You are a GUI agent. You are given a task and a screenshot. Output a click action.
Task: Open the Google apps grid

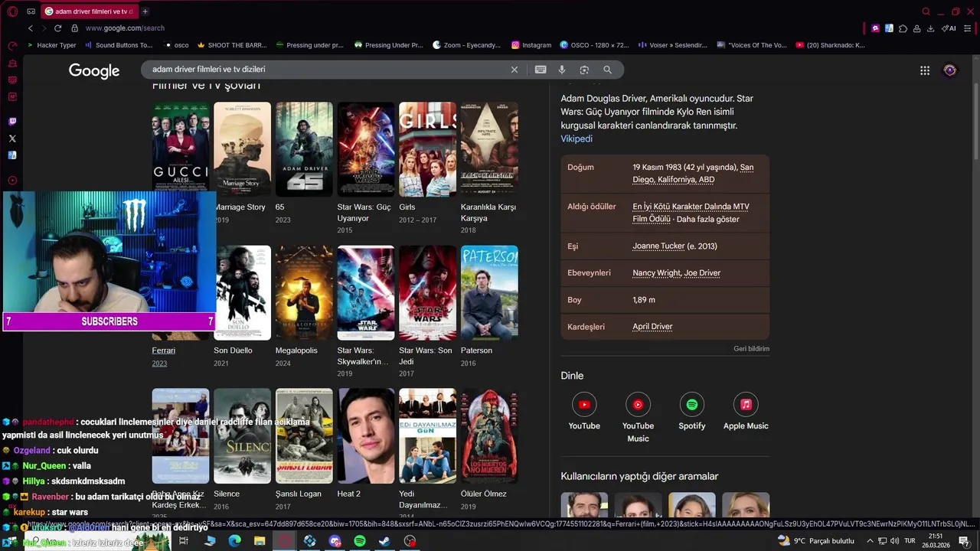point(925,70)
